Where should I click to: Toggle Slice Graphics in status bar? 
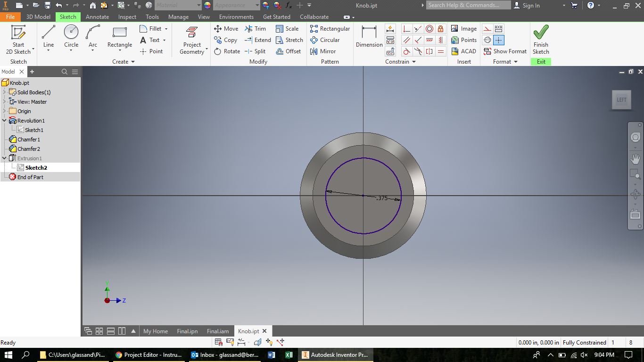point(257,342)
